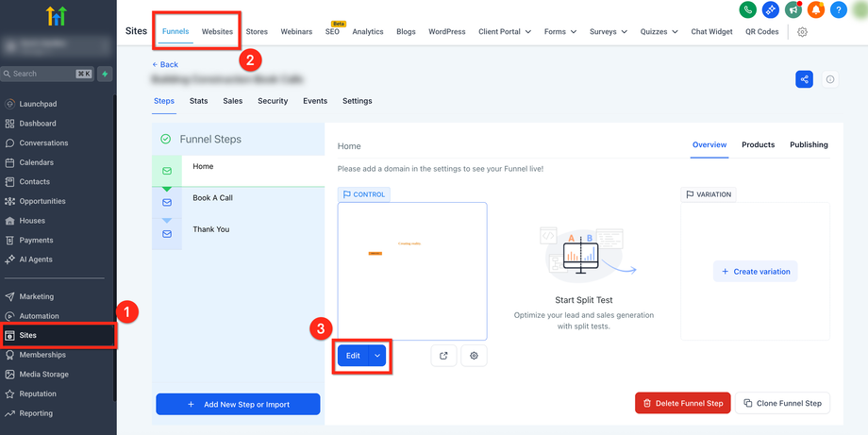Open the Publishing tab
This screenshot has height=435, width=868.
point(809,144)
